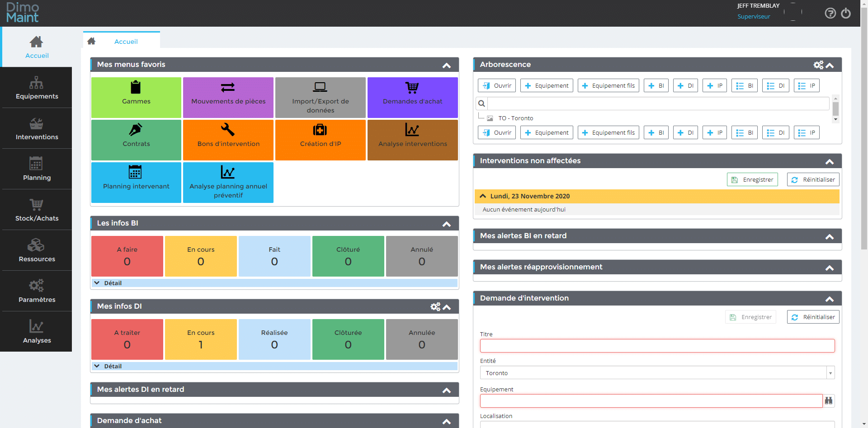Click the power logout icon
The height and width of the screenshot is (428, 868).
tap(846, 13)
